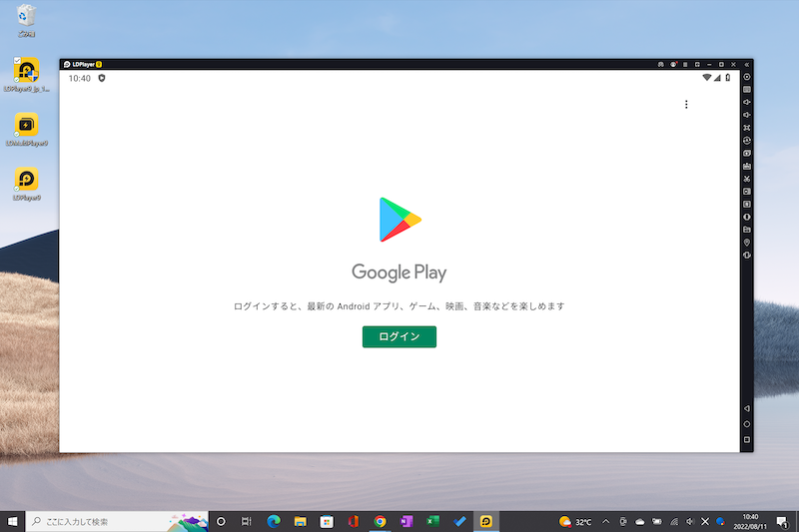Open the Windows Start menu
Viewport: 799px width, 532px height.
(x=12, y=521)
